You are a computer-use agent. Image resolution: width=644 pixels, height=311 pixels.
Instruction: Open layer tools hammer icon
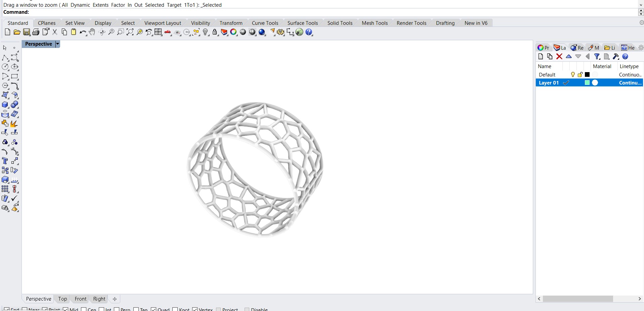tap(616, 56)
